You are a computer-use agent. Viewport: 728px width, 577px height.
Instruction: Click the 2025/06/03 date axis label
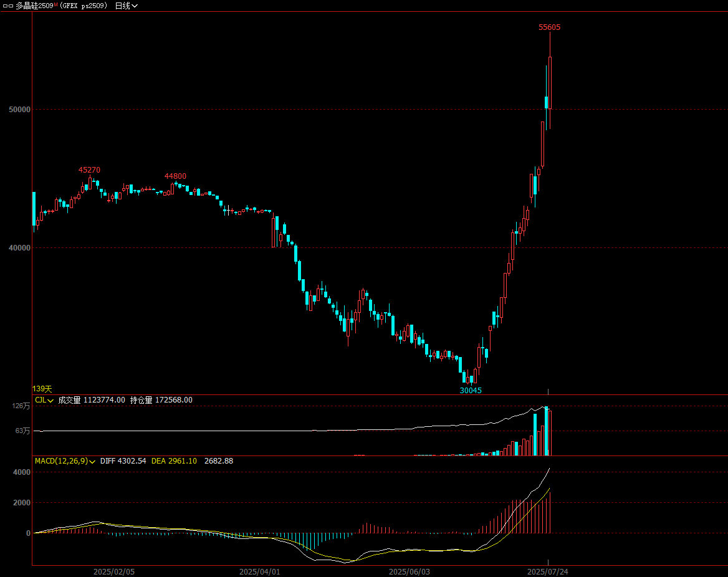409,572
